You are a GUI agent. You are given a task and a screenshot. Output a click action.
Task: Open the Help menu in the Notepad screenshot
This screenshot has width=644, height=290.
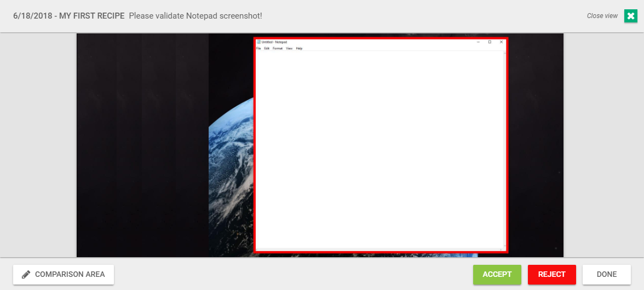coord(299,48)
